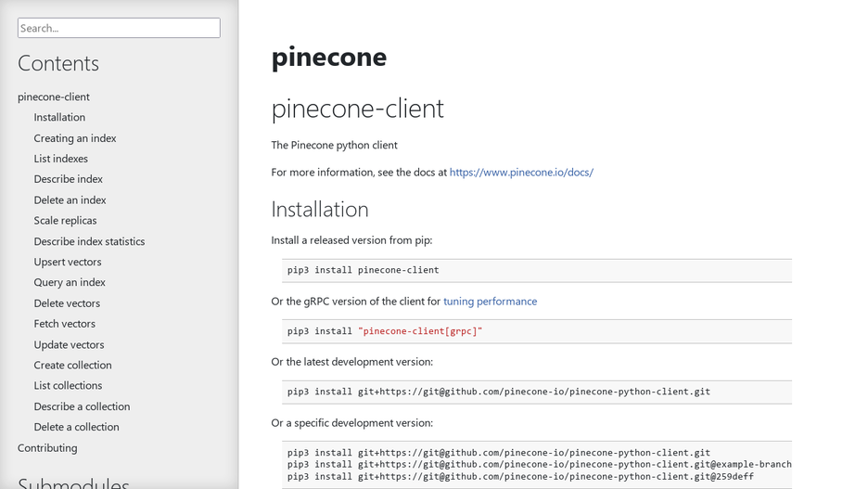The height and width of the screenshot is (489, 868).
Task: Click the "pinecone-client[grpc]" code string
Action: pyautogui.click(x=420, y=331)
